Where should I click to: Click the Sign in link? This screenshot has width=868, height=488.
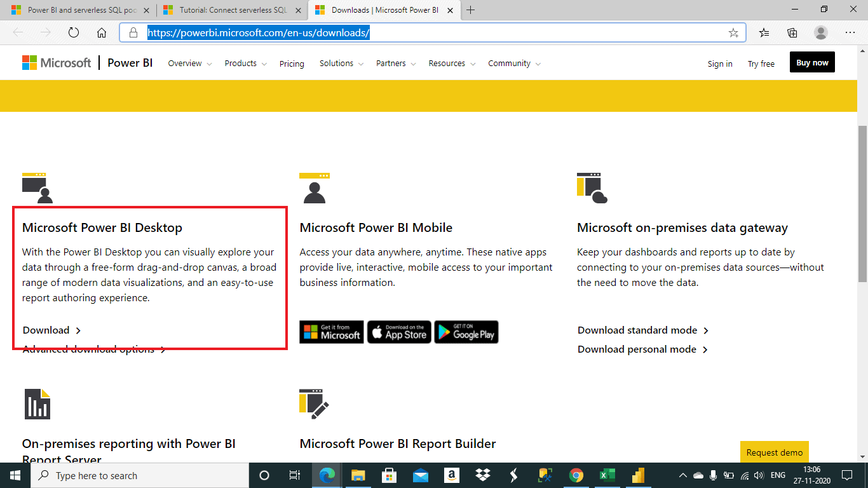pos(720,64)
